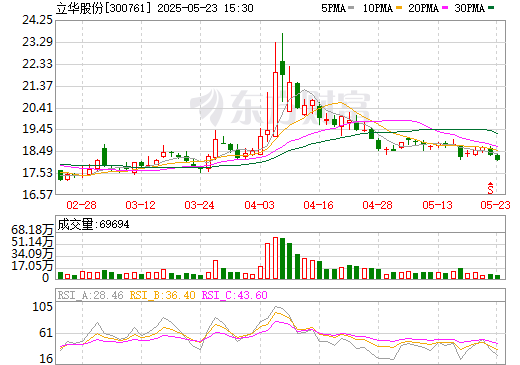520x365 pixels.
Task: Click the magenta 20PMA legend color dash
Action: [x=445, y=7]
